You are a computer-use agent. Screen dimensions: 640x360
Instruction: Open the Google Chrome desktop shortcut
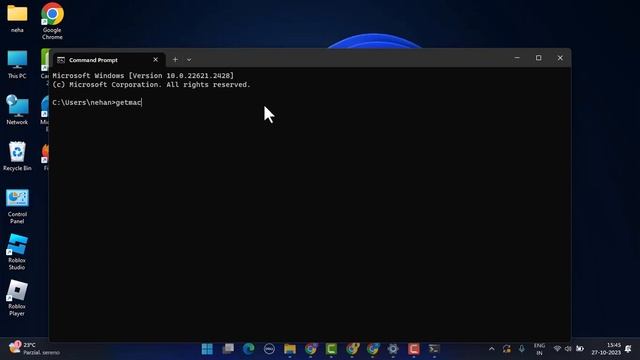point(52,21)
